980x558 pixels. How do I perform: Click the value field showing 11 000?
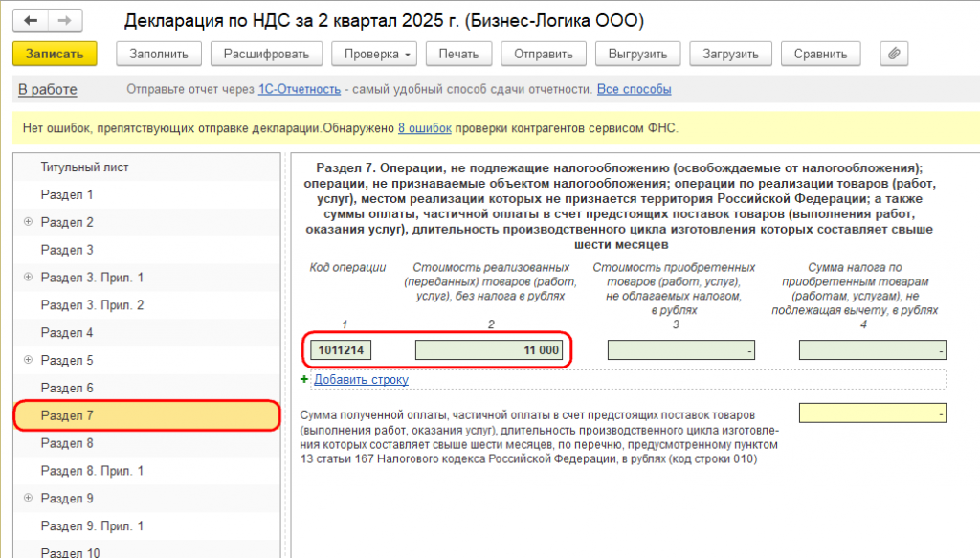click(x=489, y=350)
